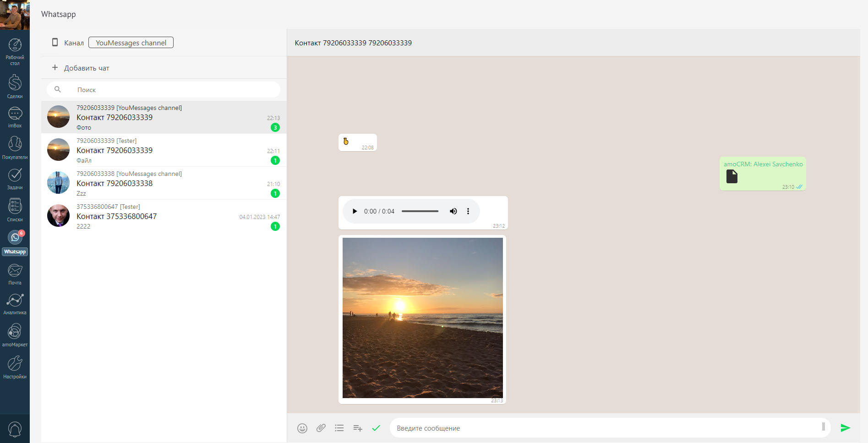This screenshot has width=868, height=443.
Task: Focus Введите сообщение message field
Action: coord(610,428)
